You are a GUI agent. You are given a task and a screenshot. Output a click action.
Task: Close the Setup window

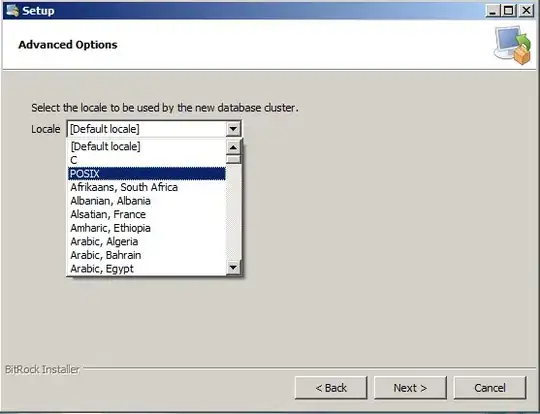[x=526, y=11]
